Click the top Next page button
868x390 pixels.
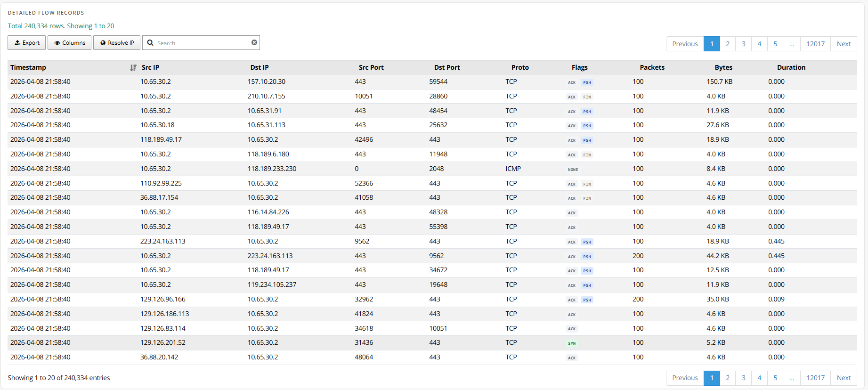844,44
